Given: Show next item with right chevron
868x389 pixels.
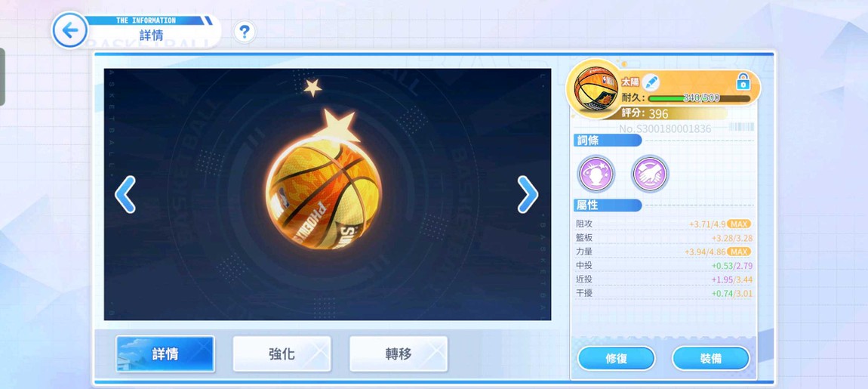Looking at the screenshot, I should 528,195.
